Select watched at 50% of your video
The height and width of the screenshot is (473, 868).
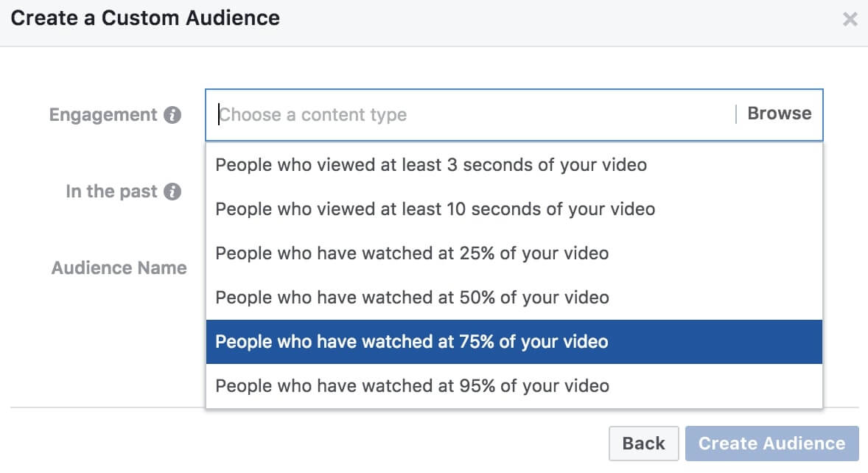[x=514, y=298]
